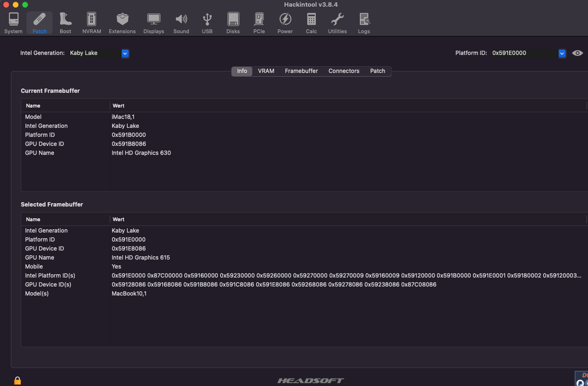Click the Headsoft logo at the bottom
This screenshot has width=588, height=386.
[x=311, y=380]
